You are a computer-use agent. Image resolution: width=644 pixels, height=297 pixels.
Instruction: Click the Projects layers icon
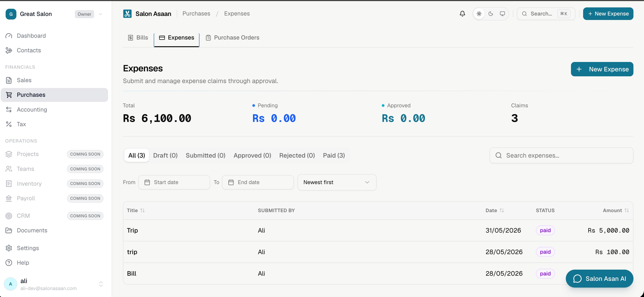point(9,154)
